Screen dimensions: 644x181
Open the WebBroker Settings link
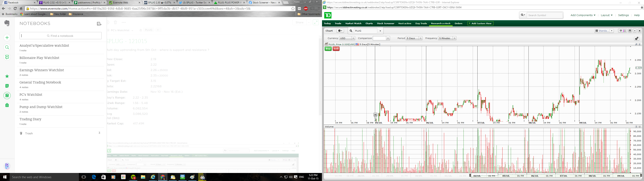pyautogui.click(x=623, y=15)
